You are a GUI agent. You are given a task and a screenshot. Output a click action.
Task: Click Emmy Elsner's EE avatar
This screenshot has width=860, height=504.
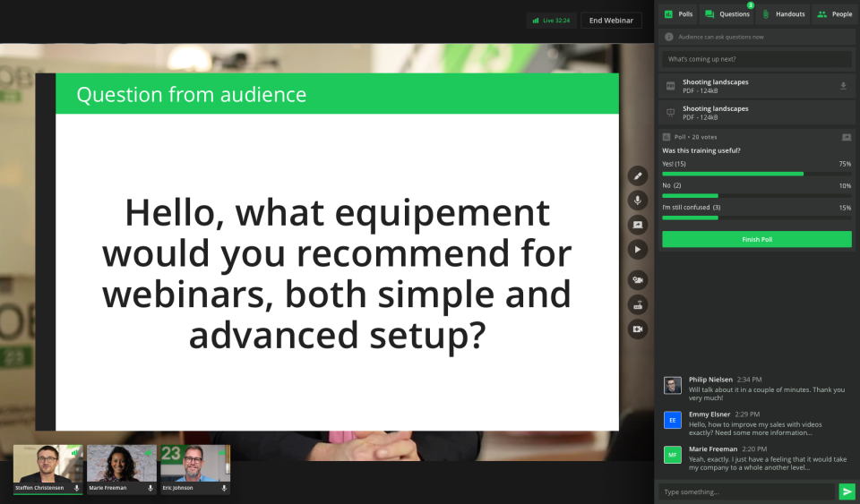(x=673, y=420)
